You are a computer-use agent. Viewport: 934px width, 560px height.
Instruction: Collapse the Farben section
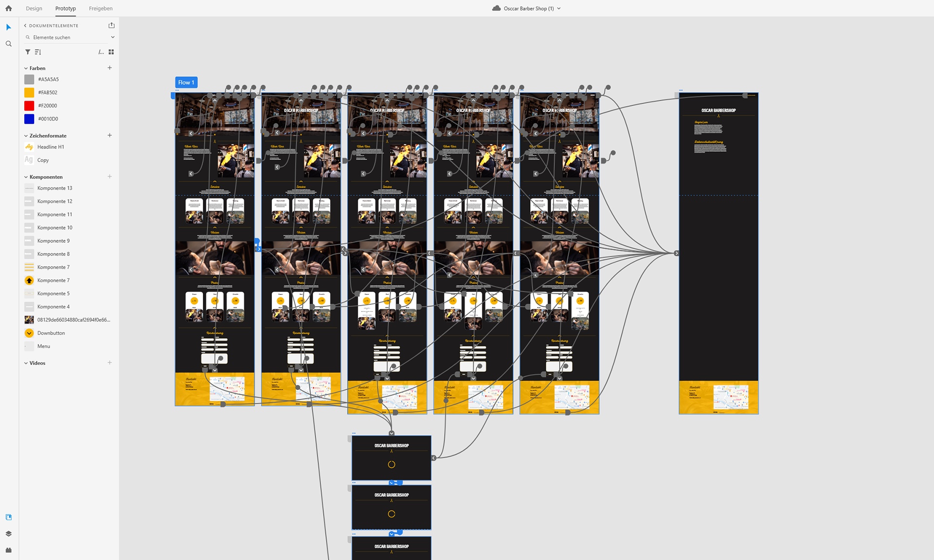pos(26,69)
